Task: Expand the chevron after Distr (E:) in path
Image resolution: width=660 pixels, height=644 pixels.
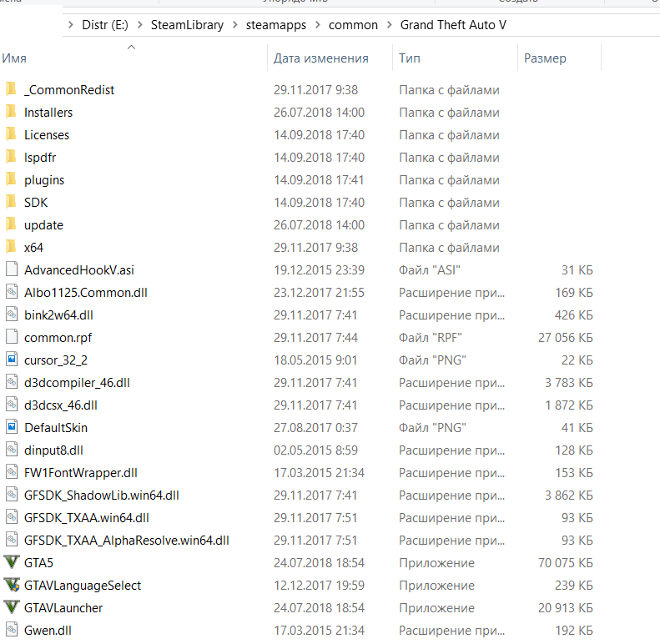Action: (x=139, y=25)
